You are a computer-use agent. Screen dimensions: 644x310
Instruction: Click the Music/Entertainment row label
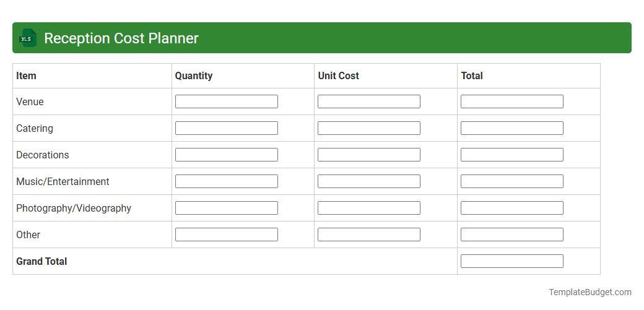pyautogui.click(x=63, y=181)
